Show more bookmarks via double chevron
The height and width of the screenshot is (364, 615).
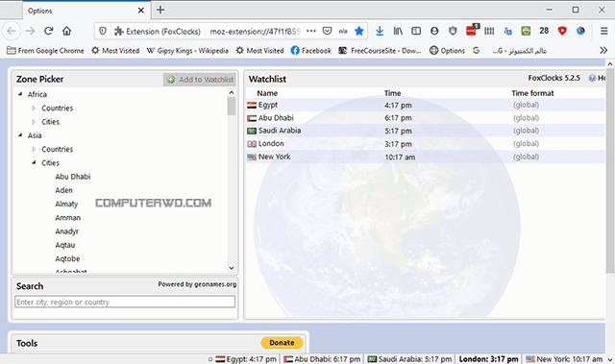coord(603,50)
